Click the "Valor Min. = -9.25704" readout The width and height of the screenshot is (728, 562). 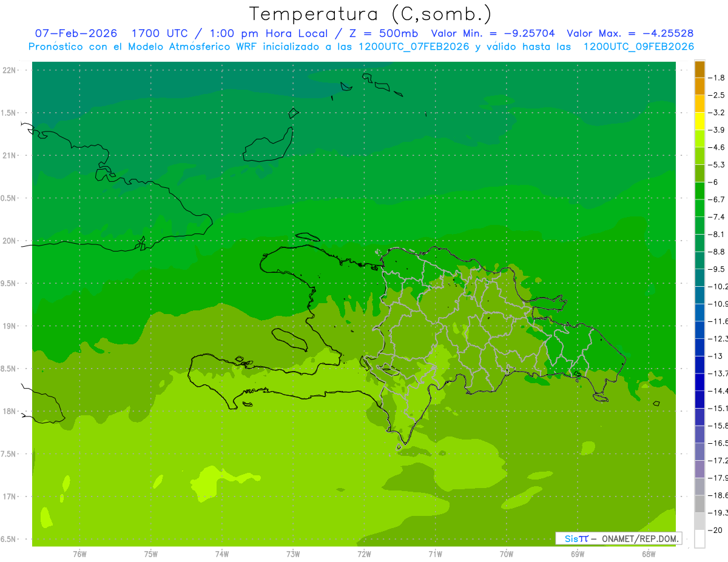tap(494, 33)
